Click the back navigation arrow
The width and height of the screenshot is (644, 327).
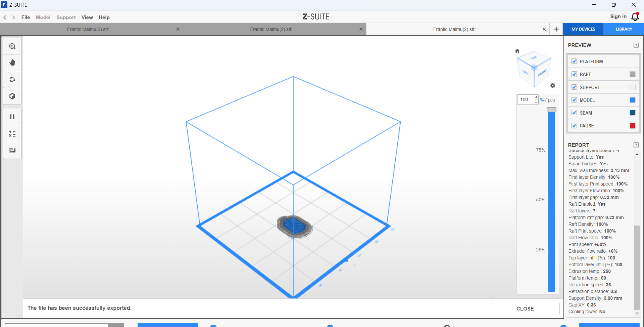coord(5,17)
